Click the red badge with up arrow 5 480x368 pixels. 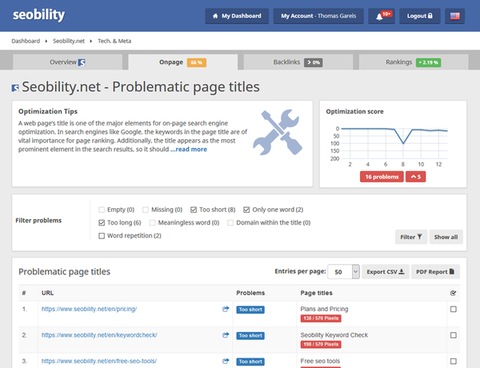tap(416, 177)
